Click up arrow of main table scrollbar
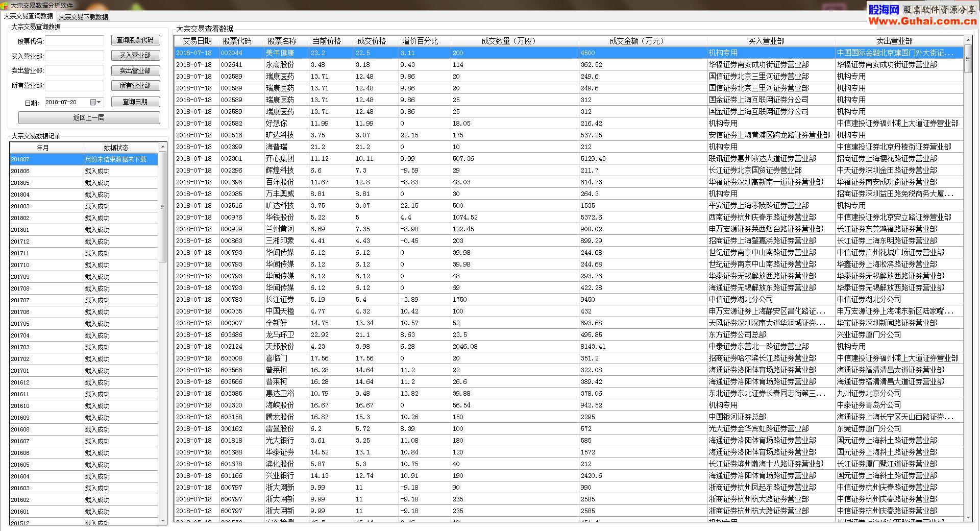 point(968,40)
